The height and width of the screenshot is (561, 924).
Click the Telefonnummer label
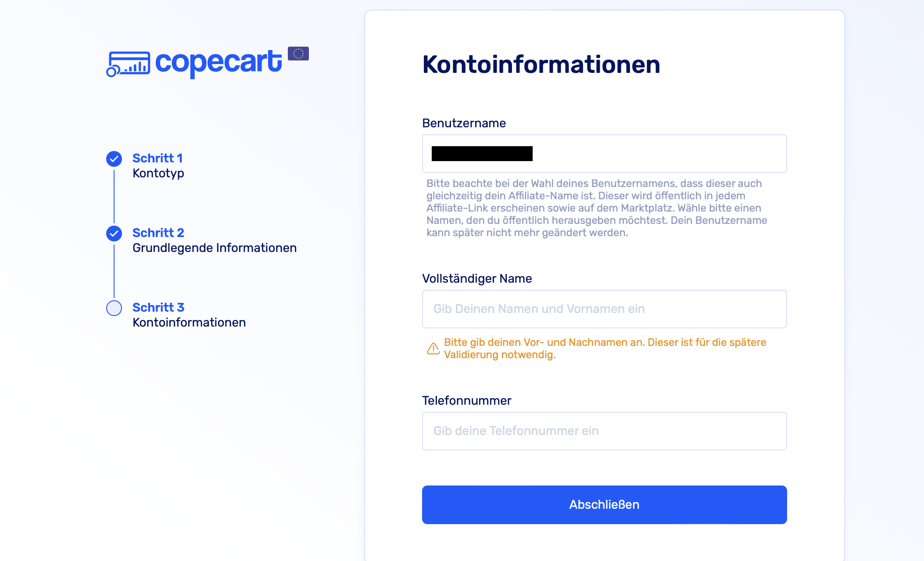coord(466,401)
